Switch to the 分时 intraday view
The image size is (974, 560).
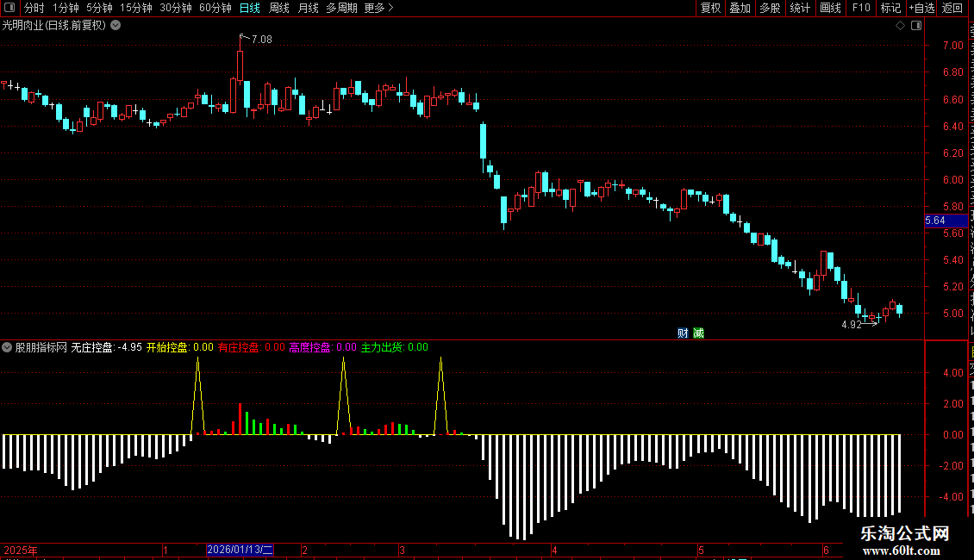[x=34, y=8]
